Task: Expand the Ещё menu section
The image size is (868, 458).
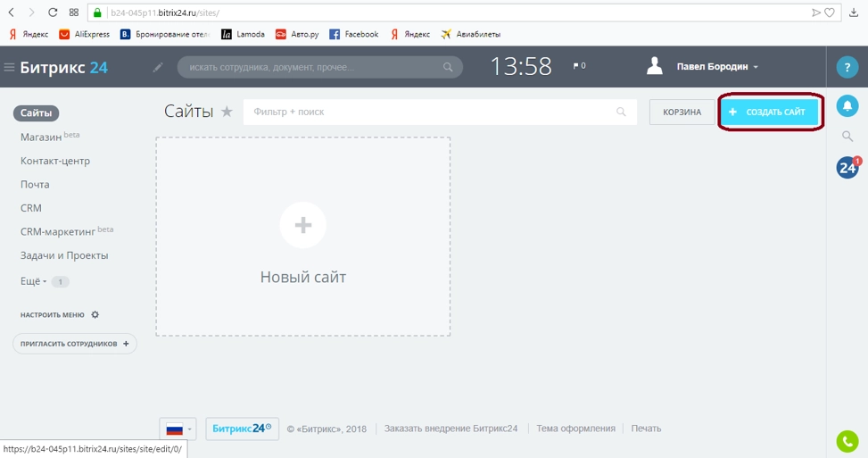Action: pyautogui.click(x=34, y=281)
